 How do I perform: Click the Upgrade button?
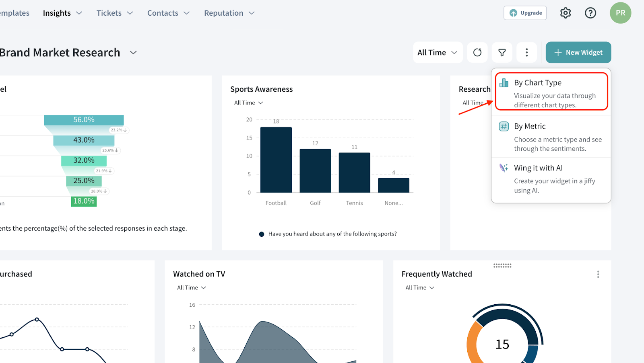tap(525, 13)
